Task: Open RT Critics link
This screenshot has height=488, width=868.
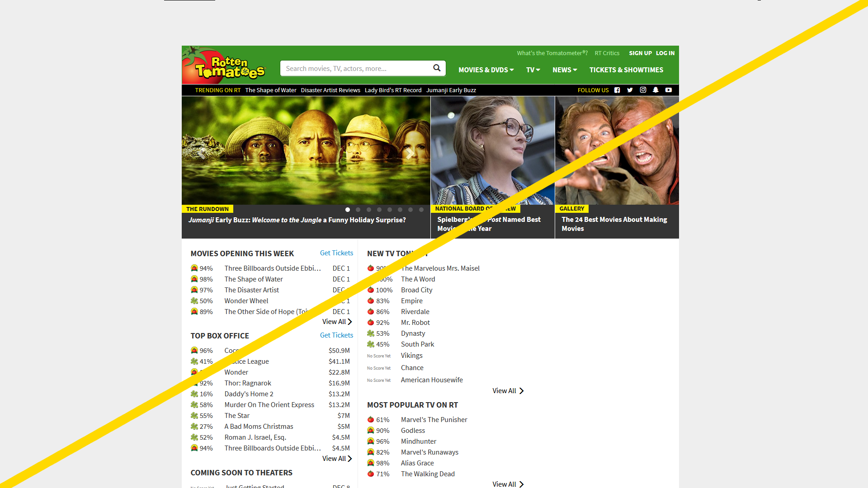Action: tap(607, 53)
